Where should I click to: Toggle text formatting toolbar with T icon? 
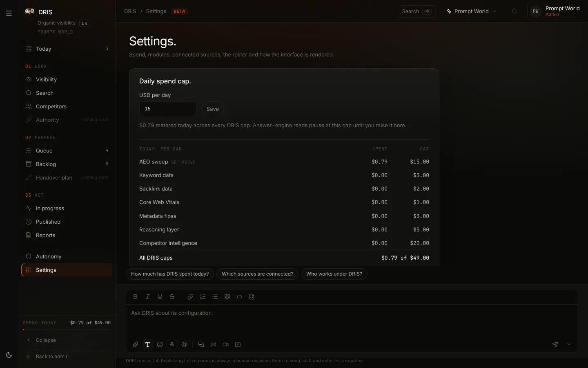pyautogui.click(x=148, y=345)
